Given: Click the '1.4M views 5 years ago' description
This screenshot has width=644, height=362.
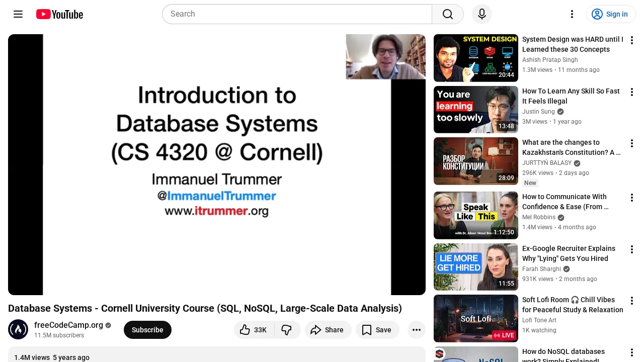Looking at the screenshot, I should [52, 357].
